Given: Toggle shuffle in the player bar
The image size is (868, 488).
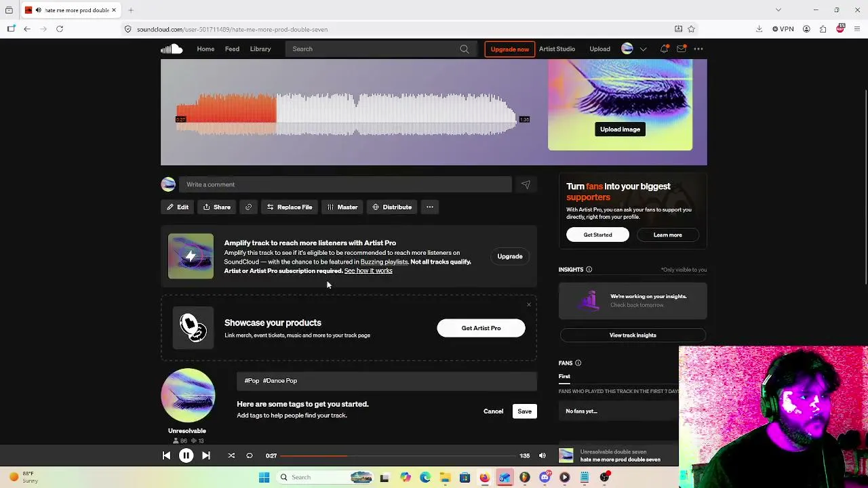Looking at the screenshot, I should tap(231, 455).
